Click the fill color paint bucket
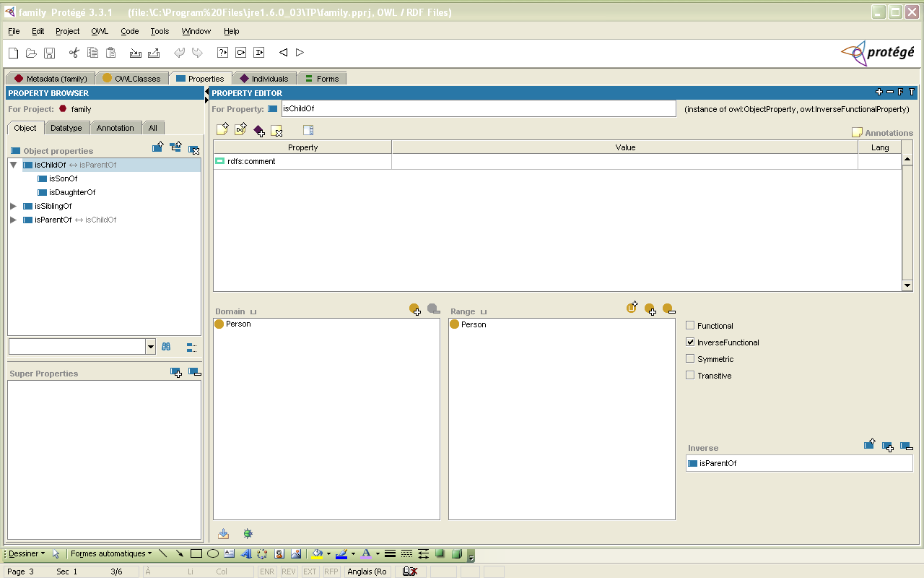The height and width of the screenshot is (578, 924). click(x=317, y=554)
